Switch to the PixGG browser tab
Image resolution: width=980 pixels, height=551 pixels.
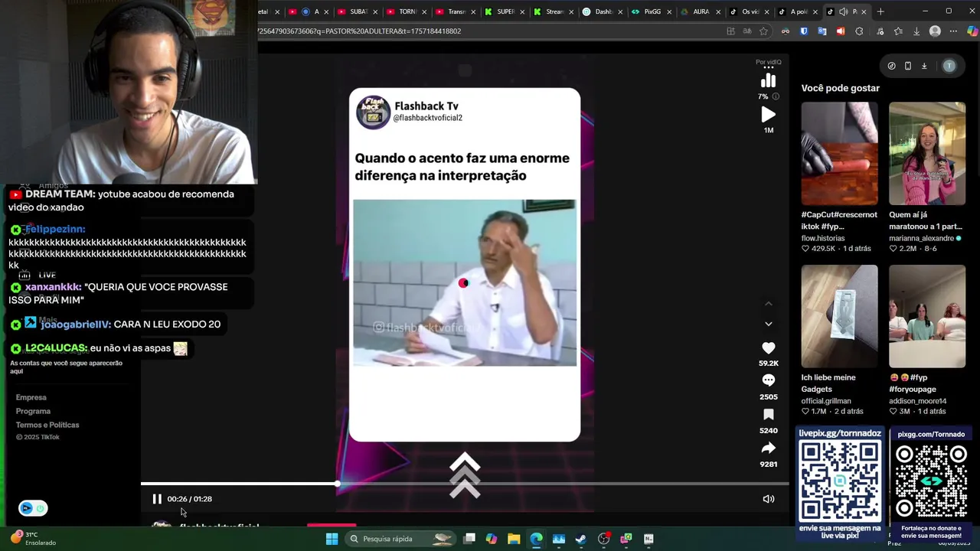652,11
